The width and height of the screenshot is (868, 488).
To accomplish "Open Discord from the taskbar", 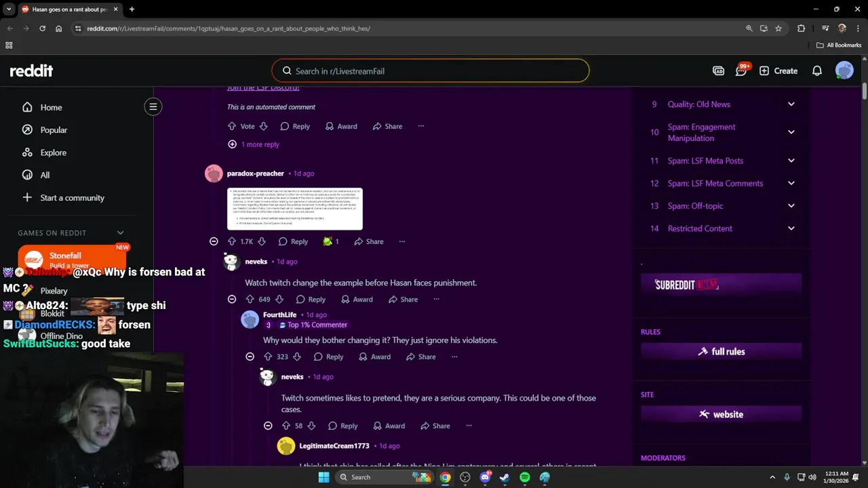I will point(485,477).
